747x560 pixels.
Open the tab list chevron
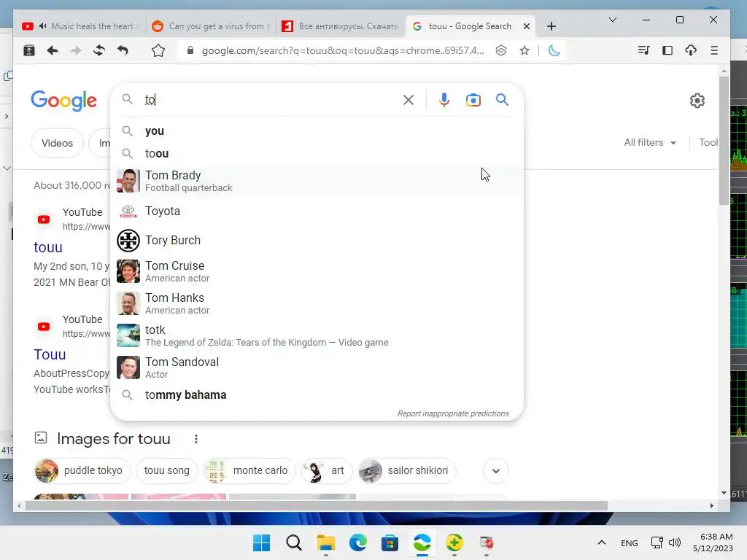[x=613, y=20]
